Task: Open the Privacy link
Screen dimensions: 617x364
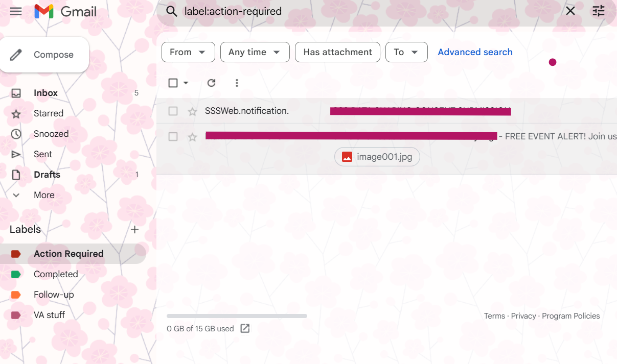Action: (x=523, y=316)
